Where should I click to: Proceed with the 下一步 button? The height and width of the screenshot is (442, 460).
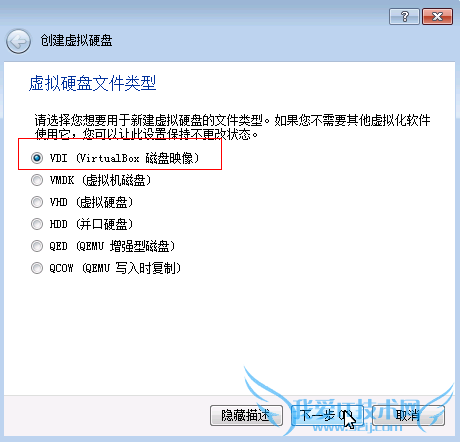click(327, 415)
